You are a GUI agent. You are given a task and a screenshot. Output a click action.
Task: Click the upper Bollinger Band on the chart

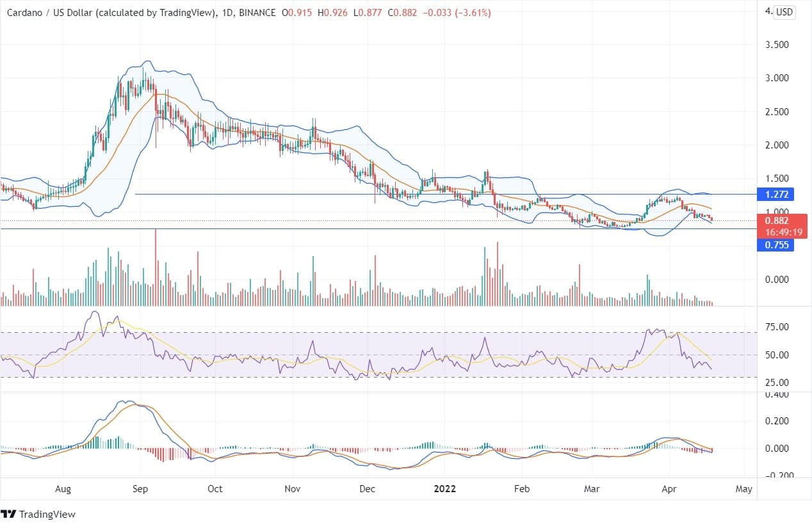(147, 61)
